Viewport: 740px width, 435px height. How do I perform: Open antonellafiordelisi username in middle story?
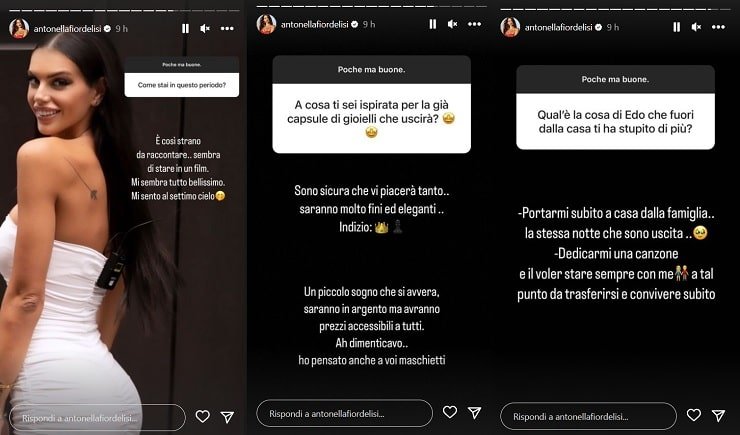(x=315, y=25)
